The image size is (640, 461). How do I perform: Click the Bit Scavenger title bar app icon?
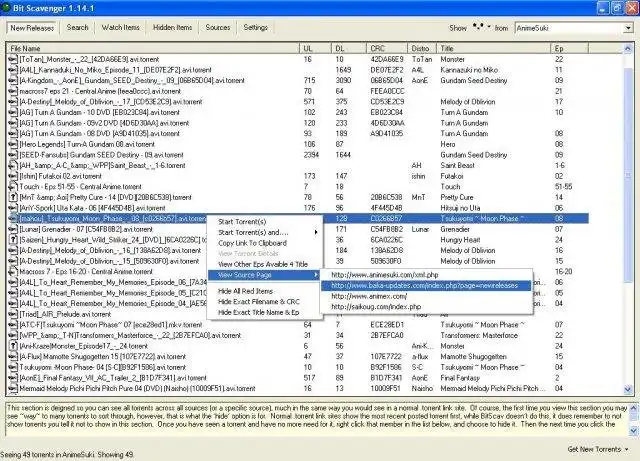[6, 8]
